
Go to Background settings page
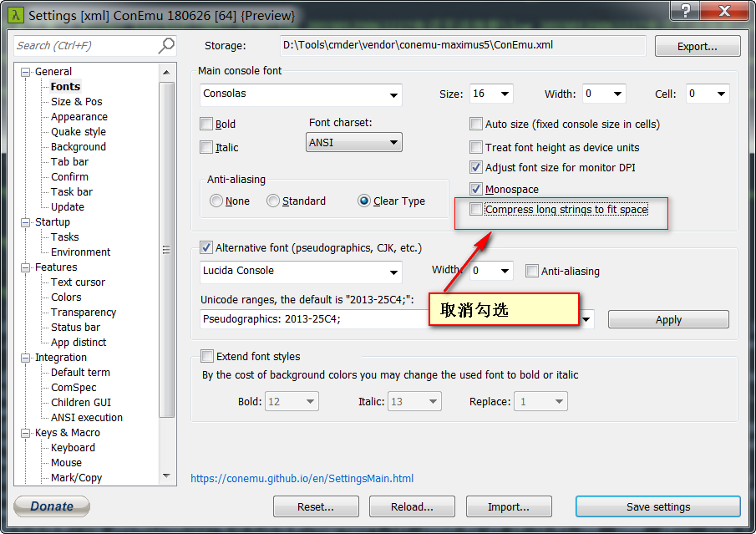[x=79, y=146]
